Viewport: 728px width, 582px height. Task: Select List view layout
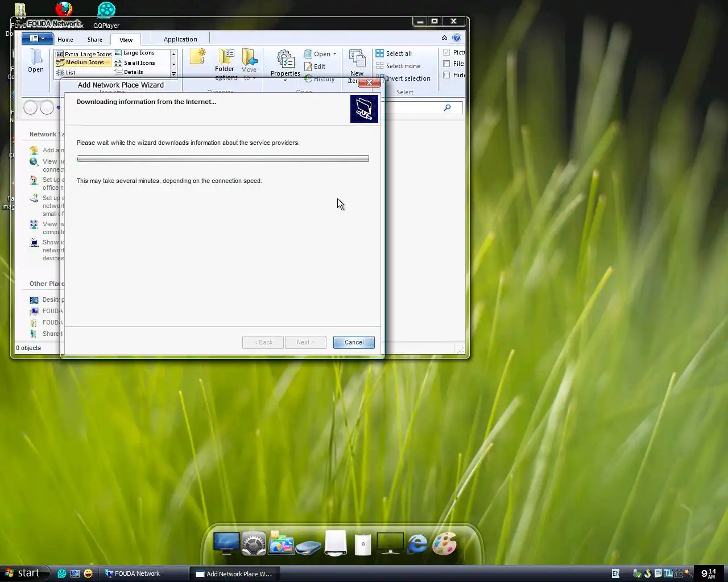point(66,73)
